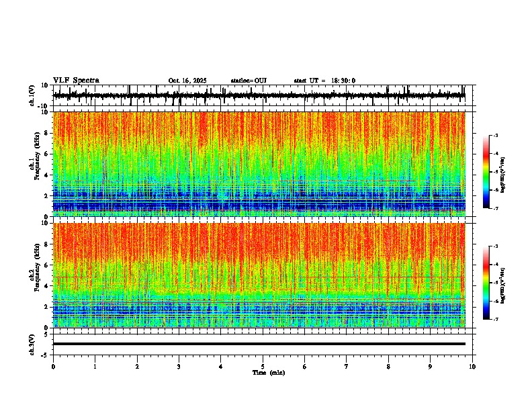Click the ch.1 colorbar log(PSD) label
The height and width of the screenshot is (411, 532).
point(503,175)
